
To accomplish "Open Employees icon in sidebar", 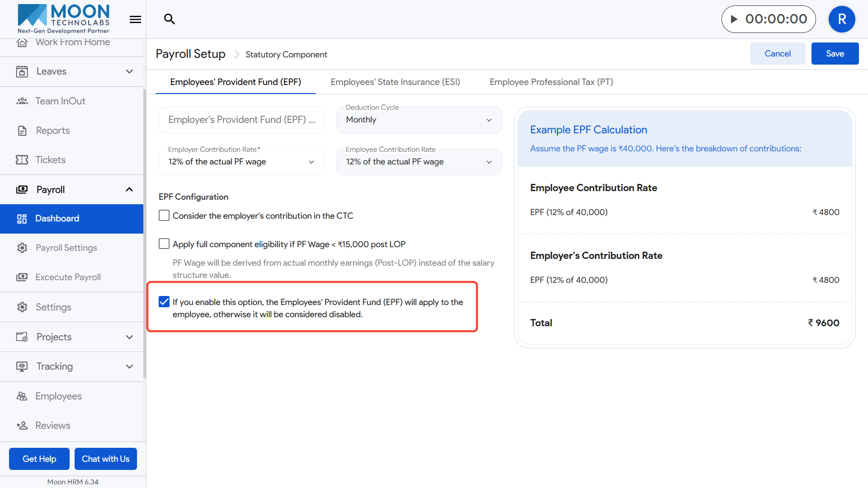I will click(22, 396).
